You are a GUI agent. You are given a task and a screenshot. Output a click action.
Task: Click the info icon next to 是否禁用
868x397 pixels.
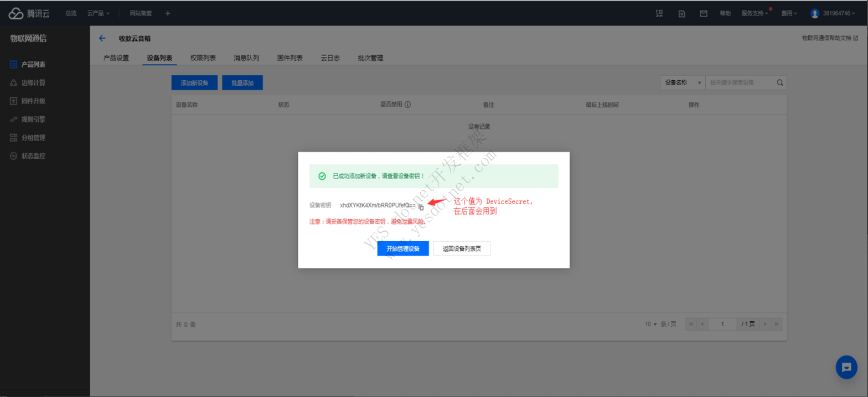point(407,105)
